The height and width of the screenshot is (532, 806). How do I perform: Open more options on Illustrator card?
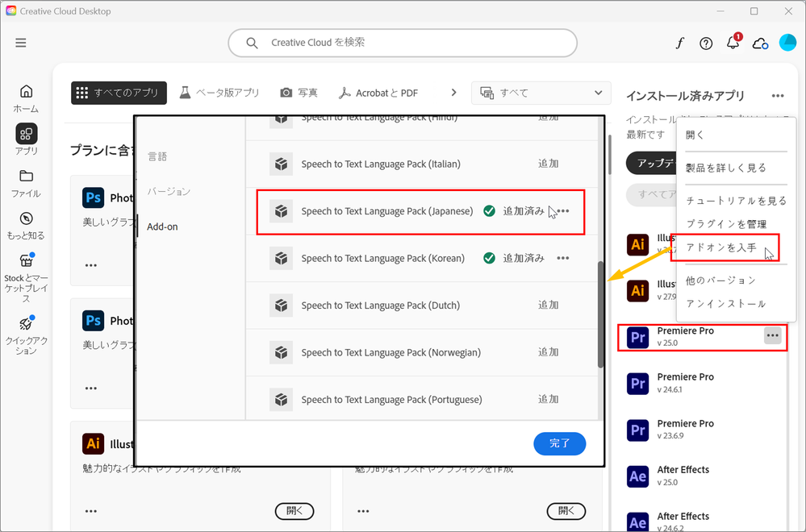(x=91, y=512)
